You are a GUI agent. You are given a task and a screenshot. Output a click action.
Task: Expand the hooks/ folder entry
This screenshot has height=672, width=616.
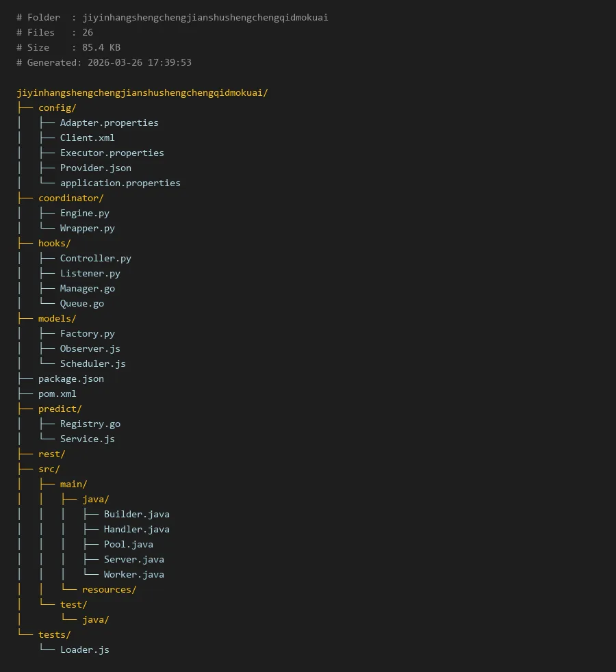coord(54,243)
